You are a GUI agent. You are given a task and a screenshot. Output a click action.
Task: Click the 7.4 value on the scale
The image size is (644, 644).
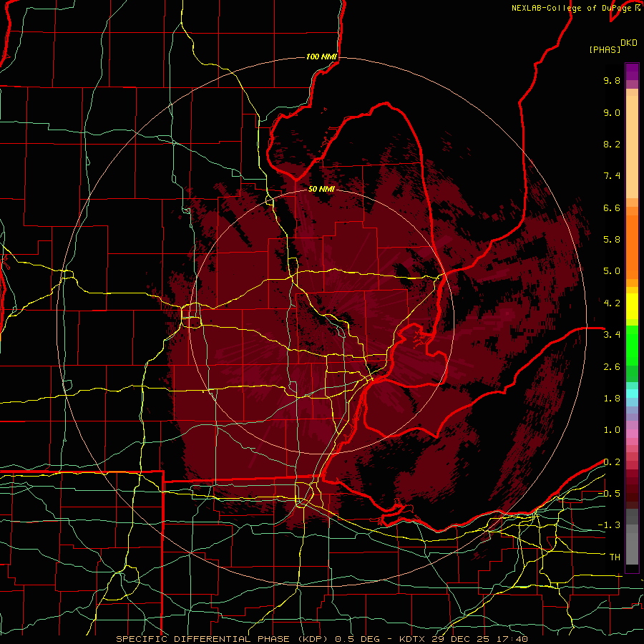pos(612,176)
